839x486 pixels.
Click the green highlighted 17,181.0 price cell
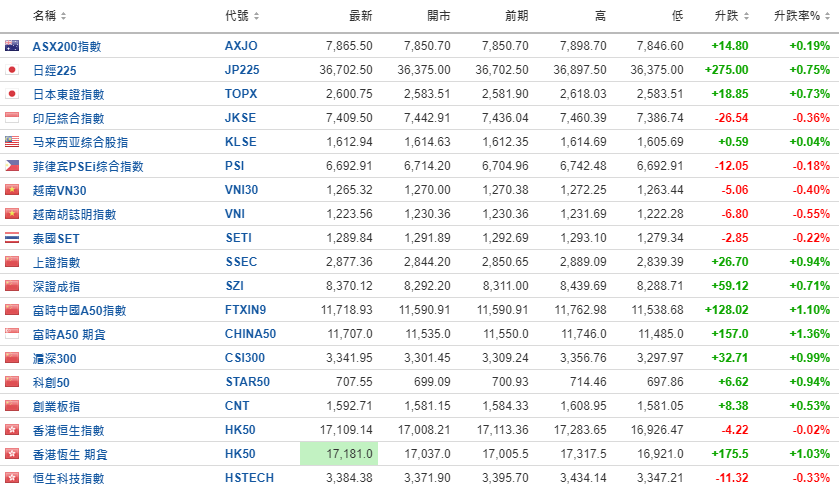tap(337, 454)
